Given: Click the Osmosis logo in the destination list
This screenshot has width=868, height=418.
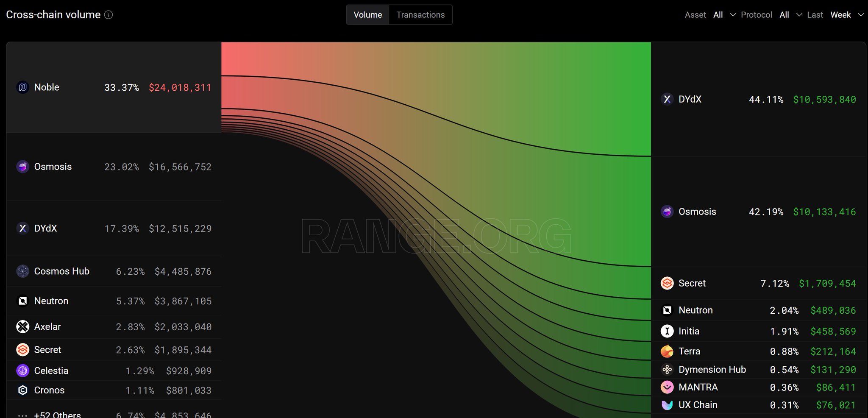Looking at the screenshot, I should (667, 212).
